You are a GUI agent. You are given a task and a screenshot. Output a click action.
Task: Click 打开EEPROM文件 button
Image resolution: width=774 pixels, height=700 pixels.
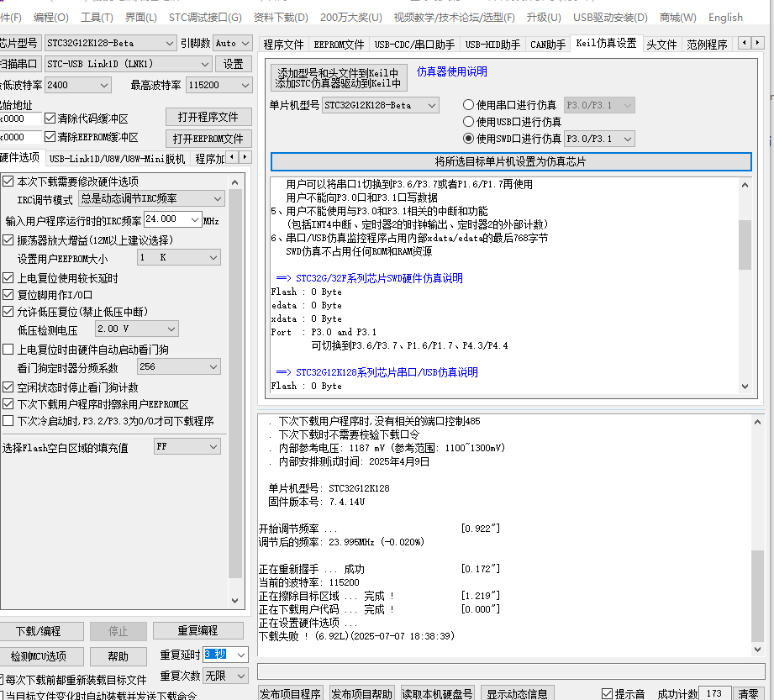point(208,139)
